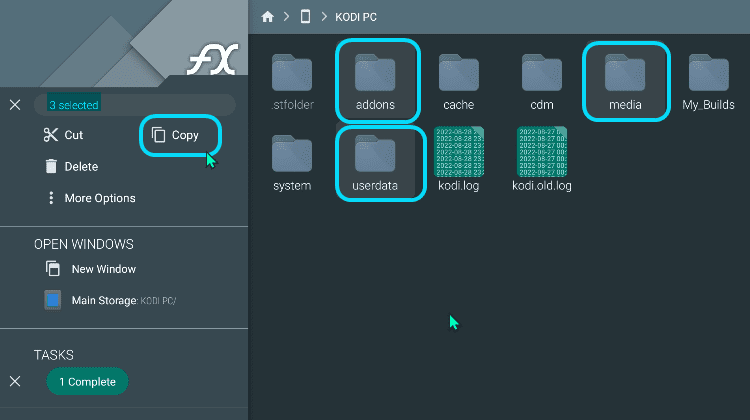This screenshot has width=750, height=420.
Task: Click the New Window stacked-pages icon
Action: pyautogui.click(x=53, y=269)
